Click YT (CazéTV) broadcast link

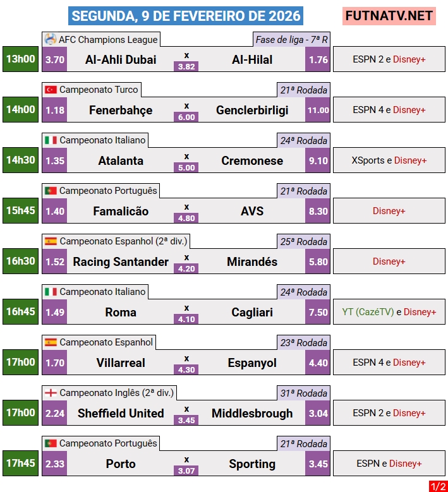point(368,312)
